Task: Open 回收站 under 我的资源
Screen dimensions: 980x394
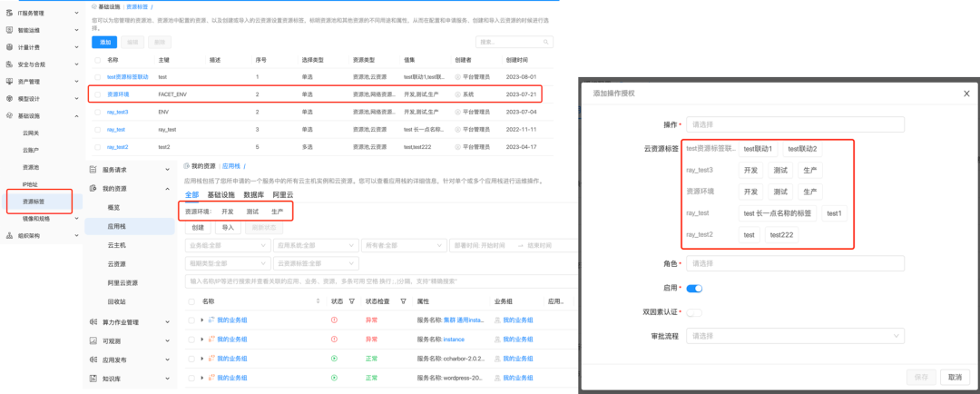Action: coord(116,301)
